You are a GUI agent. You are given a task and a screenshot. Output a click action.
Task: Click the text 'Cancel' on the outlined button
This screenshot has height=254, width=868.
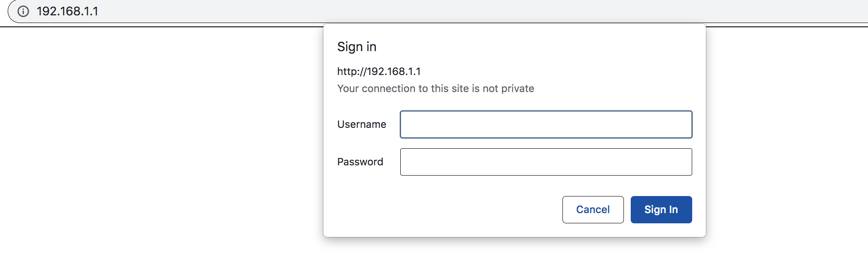pyautogui.click(x=593, y=210)
